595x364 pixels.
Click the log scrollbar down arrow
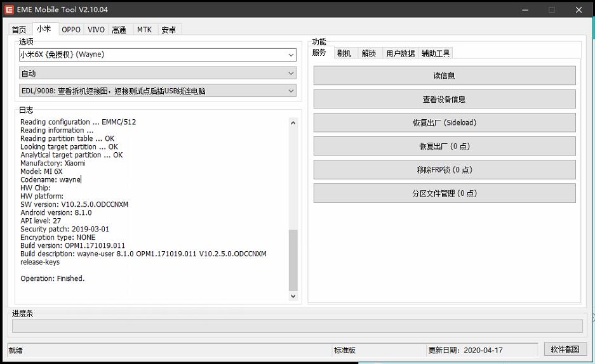(x=293, y=296)
